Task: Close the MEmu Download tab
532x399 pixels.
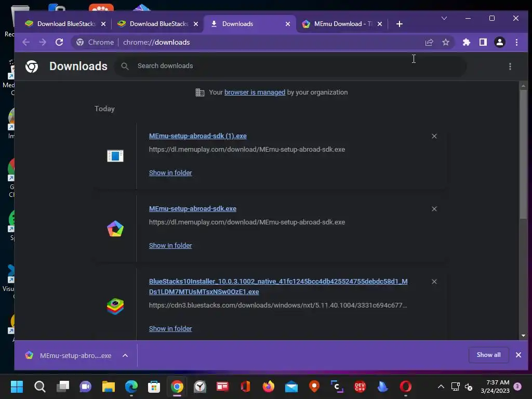Action: tap(380, 24)
